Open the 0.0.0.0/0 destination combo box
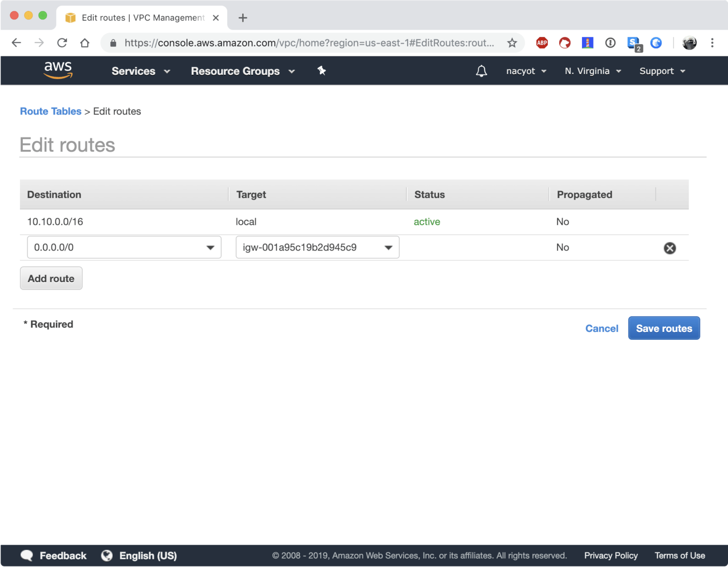The image size is (728, 567). click(x=124, y=247)
